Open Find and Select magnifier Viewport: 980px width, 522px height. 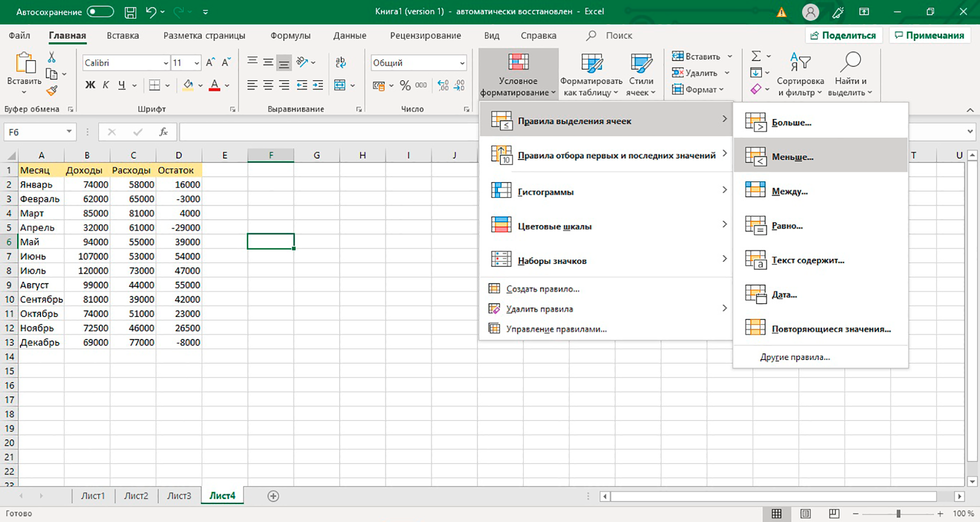[850, 74]
